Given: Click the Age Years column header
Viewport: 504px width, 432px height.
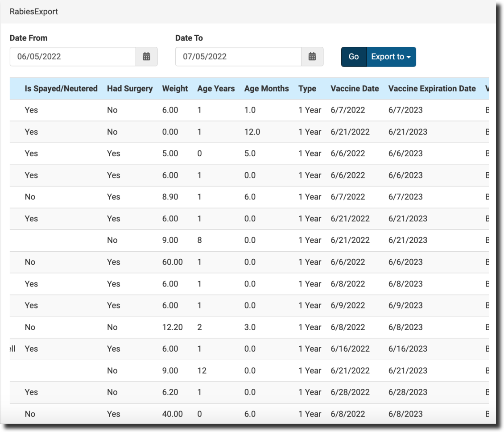Looking at the screenshot, I should pyautogui.click(x=216, y=88).
